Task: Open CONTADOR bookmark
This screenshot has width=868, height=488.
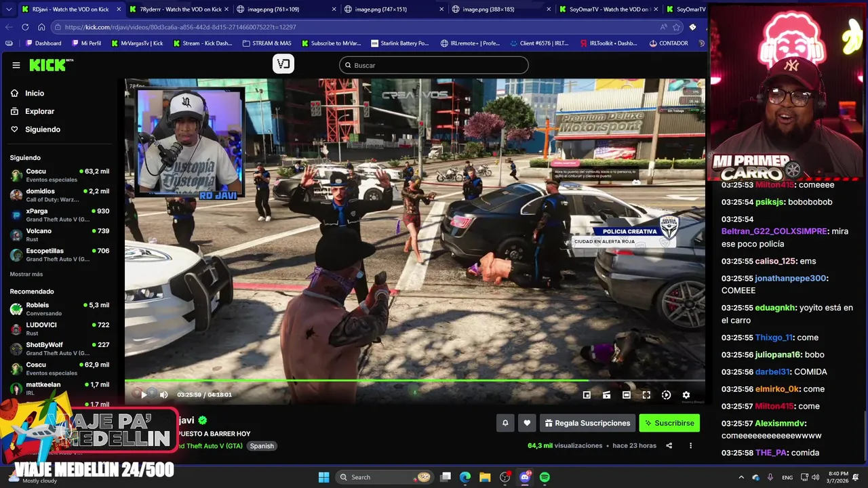Action: 668,43
